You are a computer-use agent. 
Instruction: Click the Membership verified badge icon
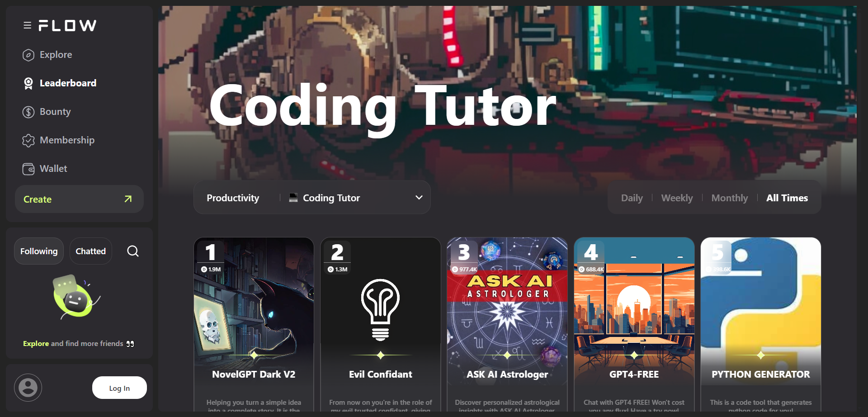pos(28,141)
